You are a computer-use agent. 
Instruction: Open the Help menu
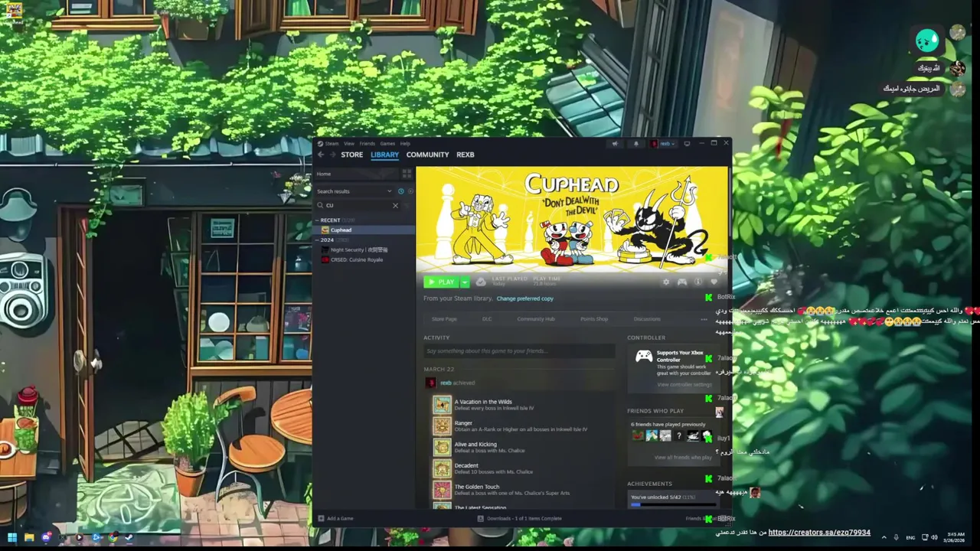[x=405, y=143]
